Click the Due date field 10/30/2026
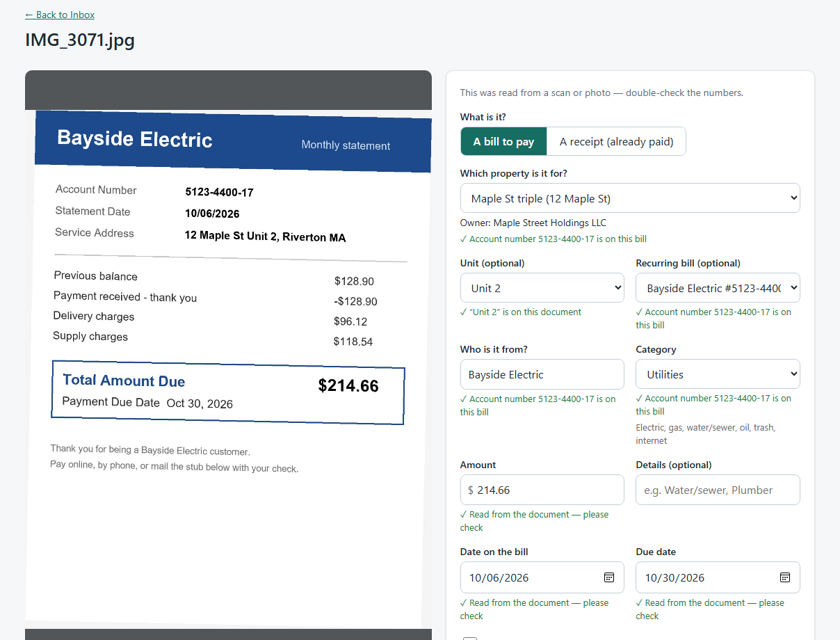840x640 pixels. 718,577
